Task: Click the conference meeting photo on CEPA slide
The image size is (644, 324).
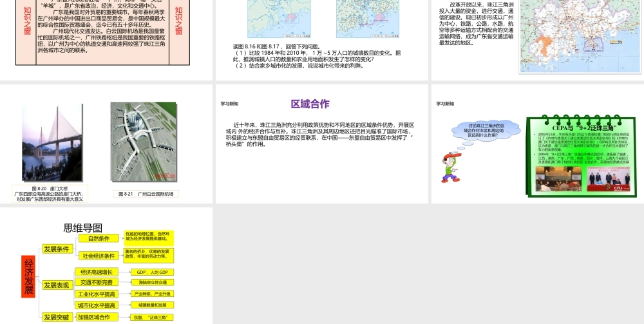Action: coord(558,179)
